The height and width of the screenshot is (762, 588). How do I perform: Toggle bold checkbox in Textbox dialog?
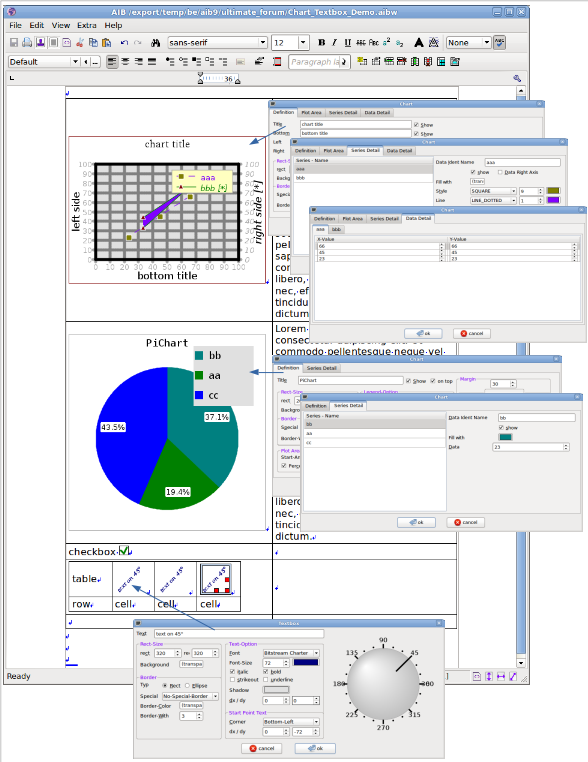266,671
